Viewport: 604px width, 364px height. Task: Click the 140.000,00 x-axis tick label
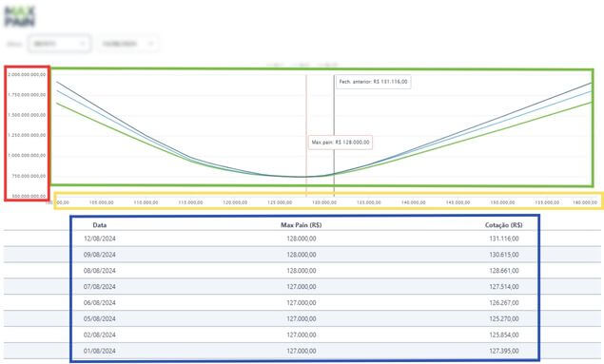pos(414,202)
